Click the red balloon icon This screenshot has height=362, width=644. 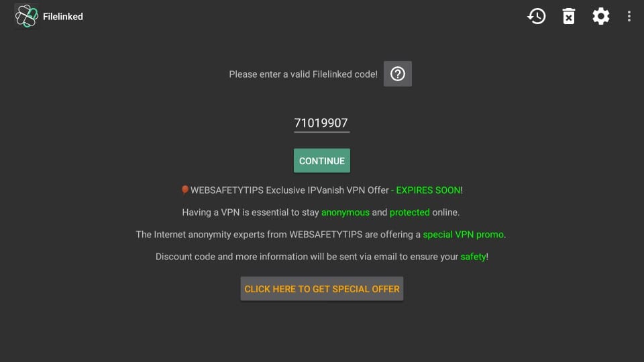point(185,190)
